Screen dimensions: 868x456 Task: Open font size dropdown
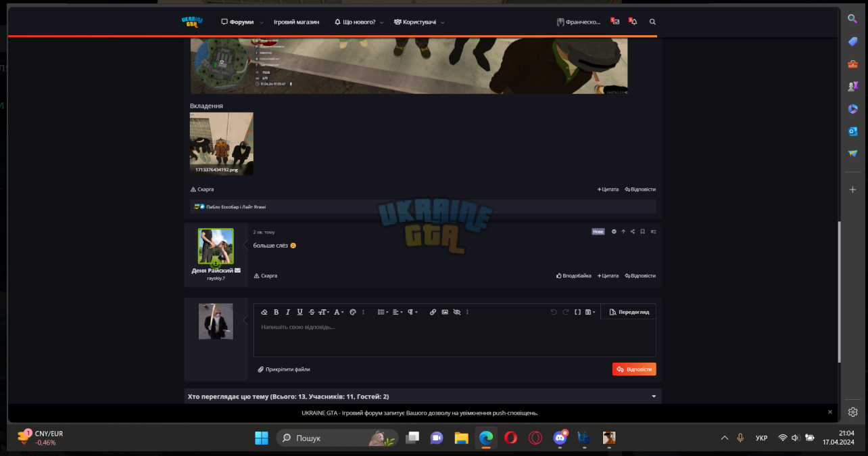point(324,312)
